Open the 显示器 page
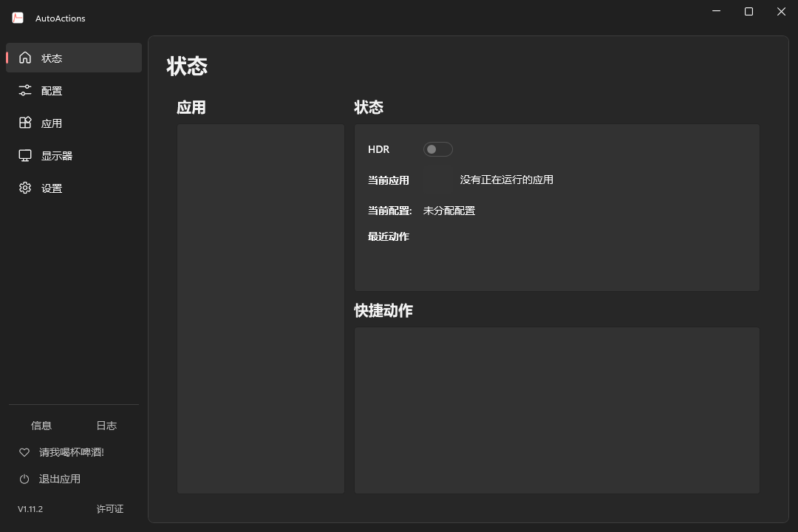Screen dimensions: 798x532 74,155
